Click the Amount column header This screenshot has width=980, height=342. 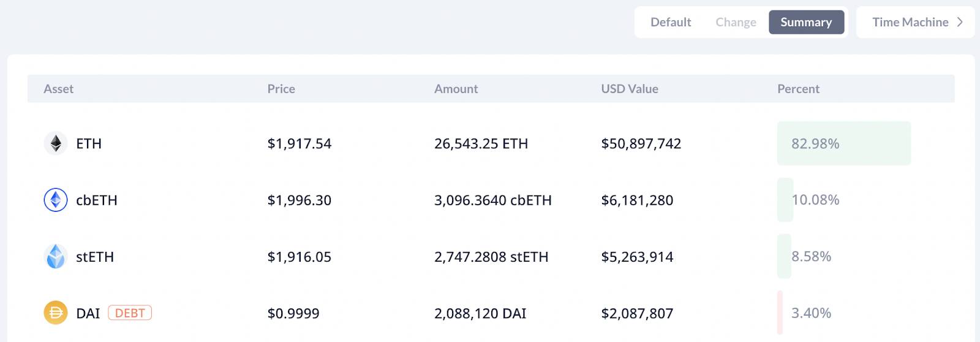pos(456,89)
